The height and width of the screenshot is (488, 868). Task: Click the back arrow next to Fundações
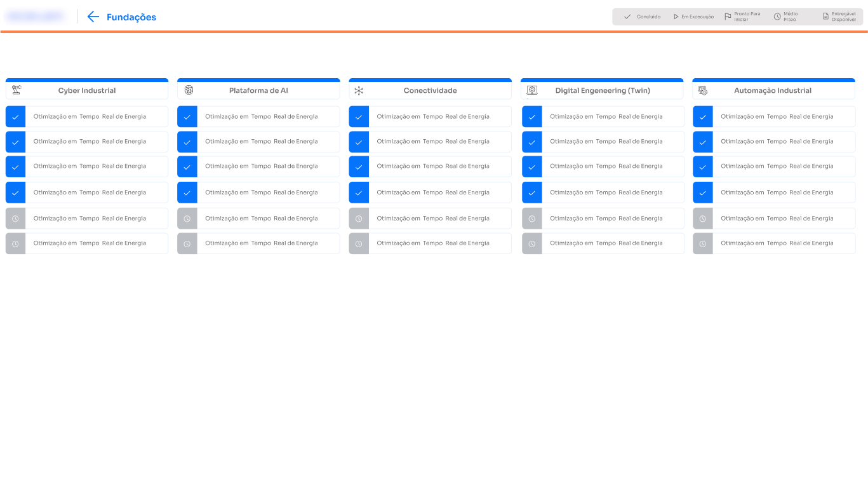[93, 17]
